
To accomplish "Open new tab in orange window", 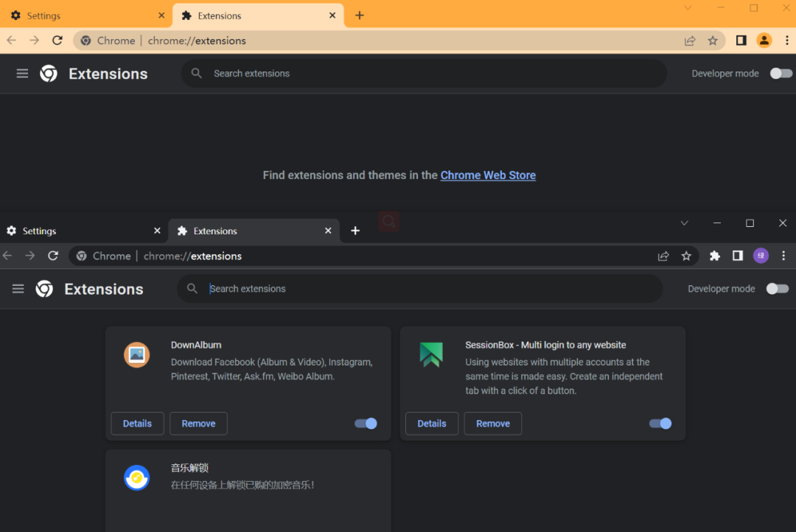I will coord(360,15).
